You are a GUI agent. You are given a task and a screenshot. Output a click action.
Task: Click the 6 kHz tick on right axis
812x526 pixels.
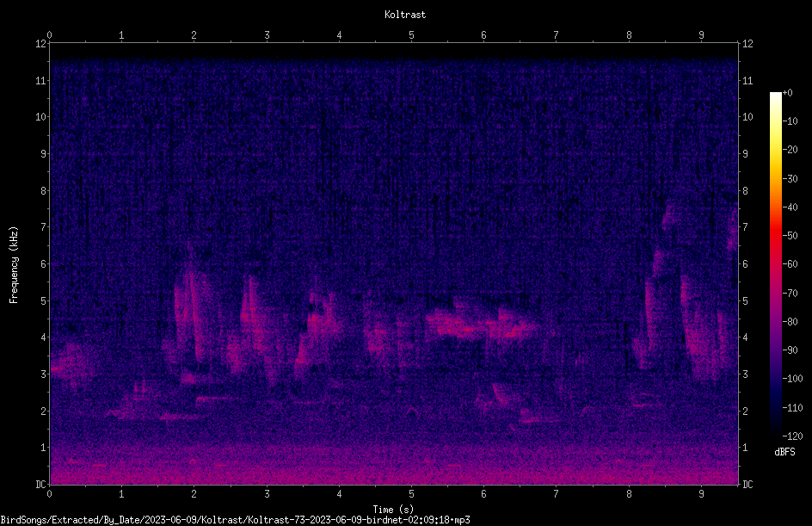[x=745, y=264]
